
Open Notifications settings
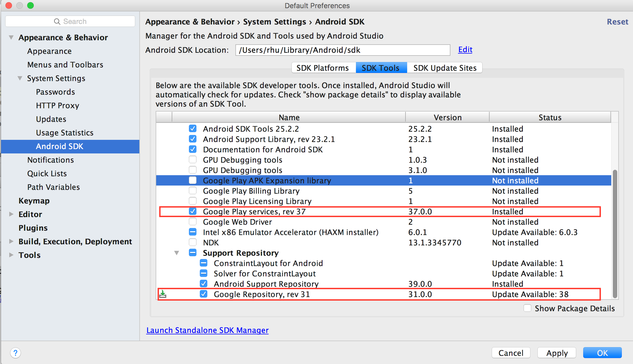point(51,160)
